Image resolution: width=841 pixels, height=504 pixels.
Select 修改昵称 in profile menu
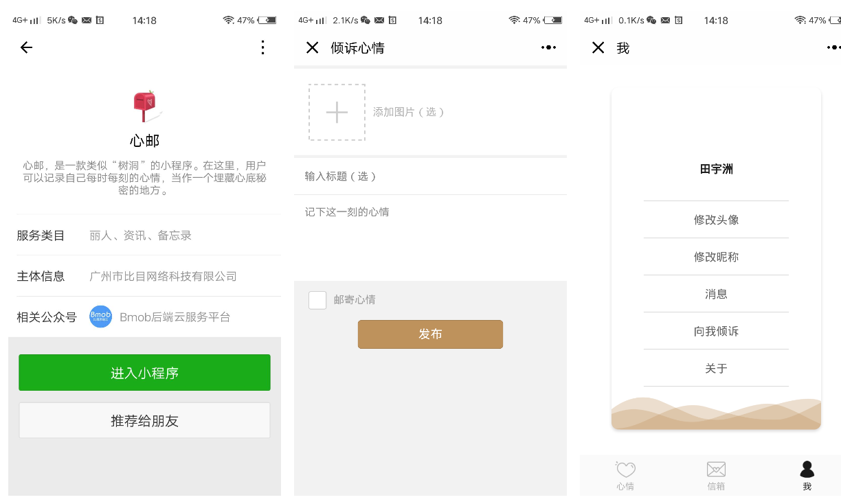716,257
